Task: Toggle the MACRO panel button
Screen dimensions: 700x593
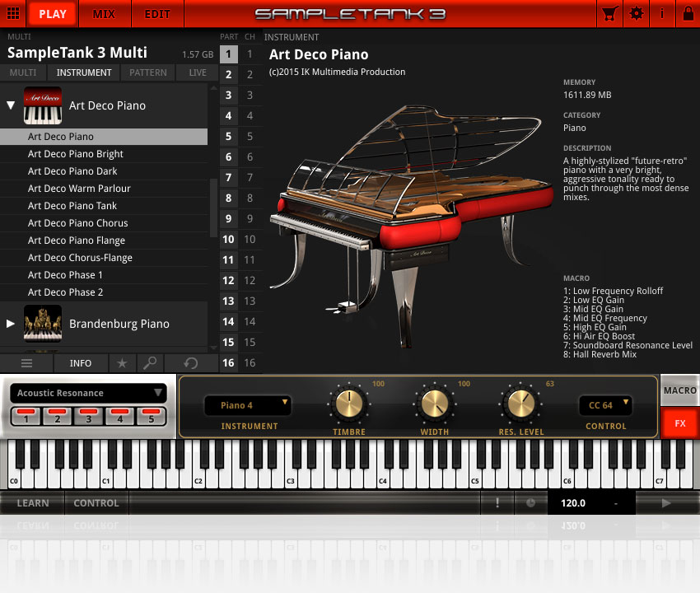Action: pos(679,390)
